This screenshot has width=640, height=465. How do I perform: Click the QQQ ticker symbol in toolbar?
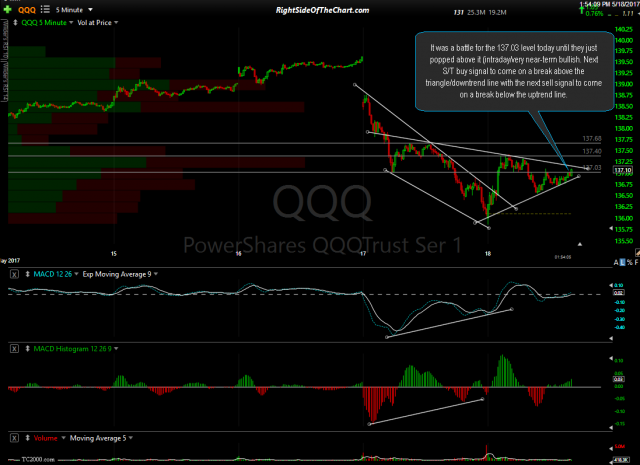pos(27,10)
